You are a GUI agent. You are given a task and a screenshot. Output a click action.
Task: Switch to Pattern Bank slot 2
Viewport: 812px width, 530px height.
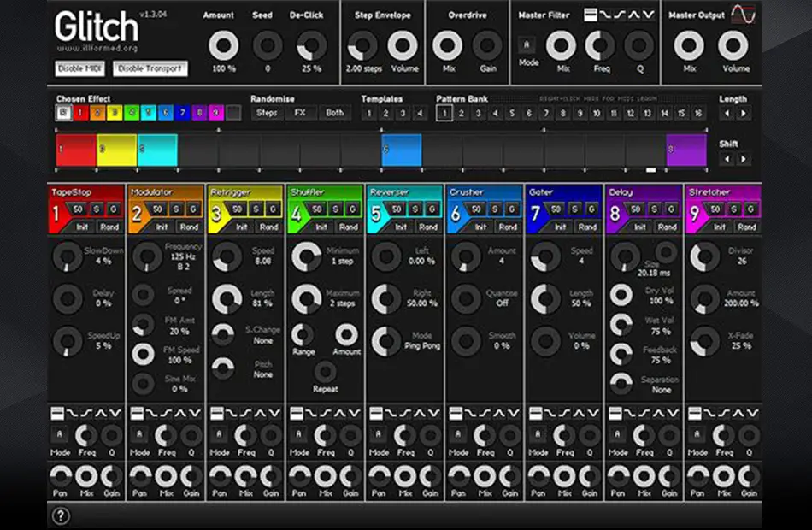pos(461,113)
